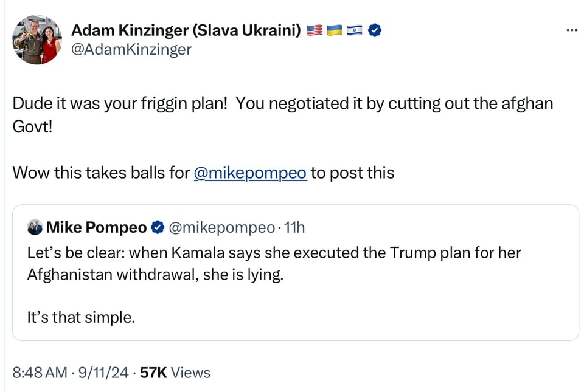Click the Adam Kinzinger display name
Screen dimensions: 584x392
pos(186,29)
